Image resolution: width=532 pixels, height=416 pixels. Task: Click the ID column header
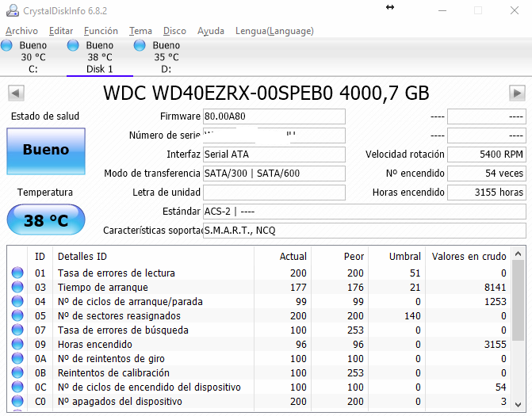tap(40, 256)
